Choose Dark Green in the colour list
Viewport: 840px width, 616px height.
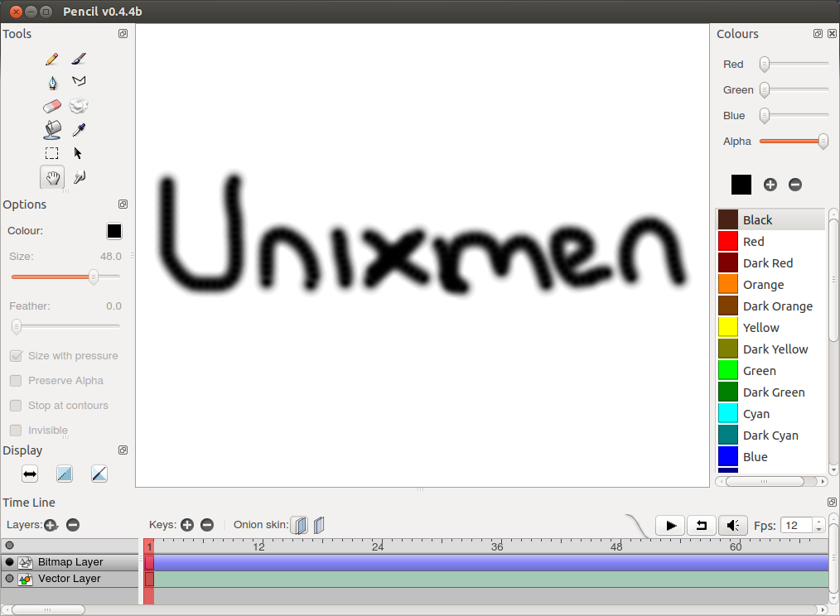click(770, 392)
